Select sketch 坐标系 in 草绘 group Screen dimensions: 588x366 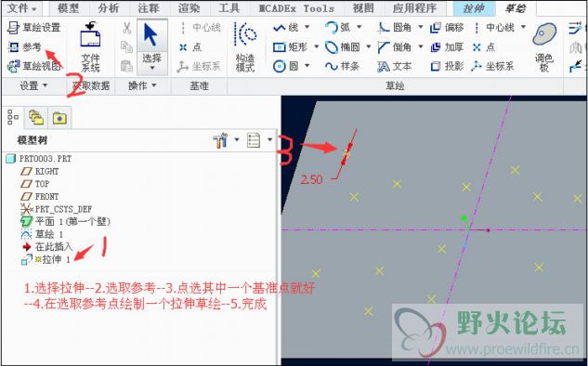click(x=492, y=66)
